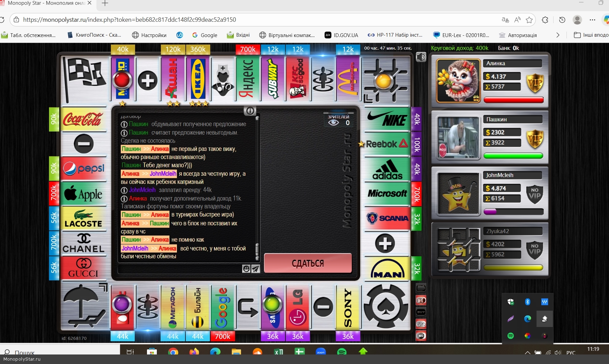609x364 pixels.
Task: Click Пашкин's green progress bar
Action: click(513, 156)
